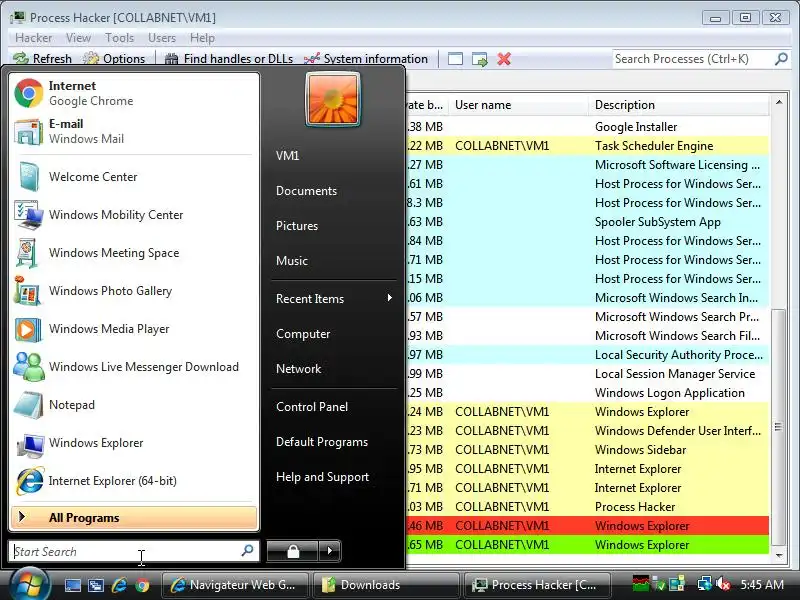Expand All Programs
This screenshot has height=600, width=800.
134,517
